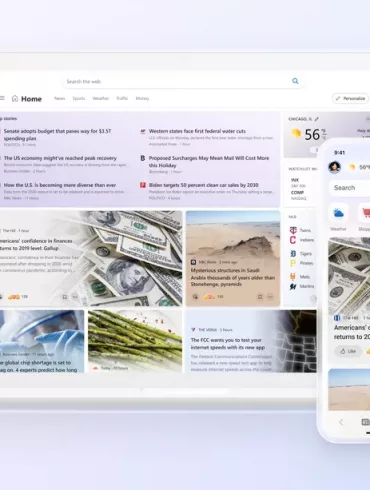
Task: Open Senate adopts budget headline
Action: point(57,135)
